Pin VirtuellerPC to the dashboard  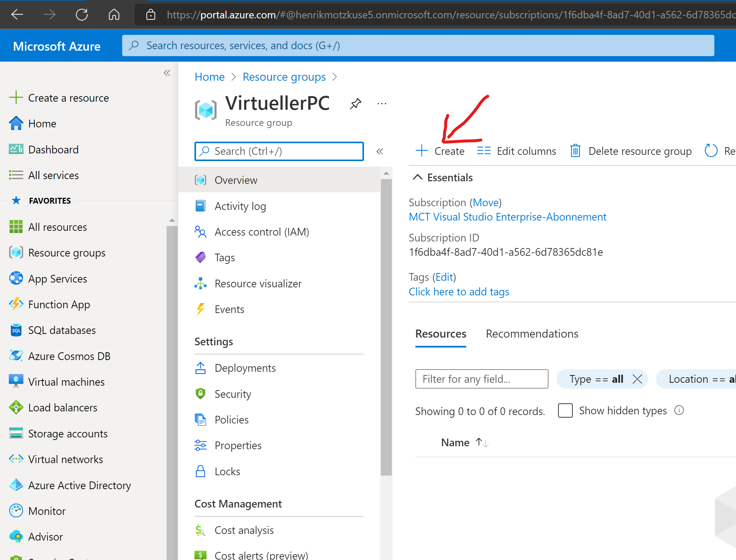355,104
